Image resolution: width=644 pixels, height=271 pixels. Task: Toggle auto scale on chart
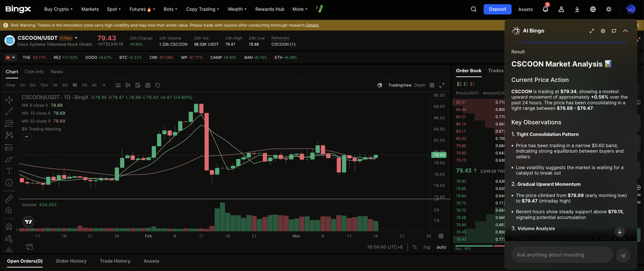(x=441, y=247)
